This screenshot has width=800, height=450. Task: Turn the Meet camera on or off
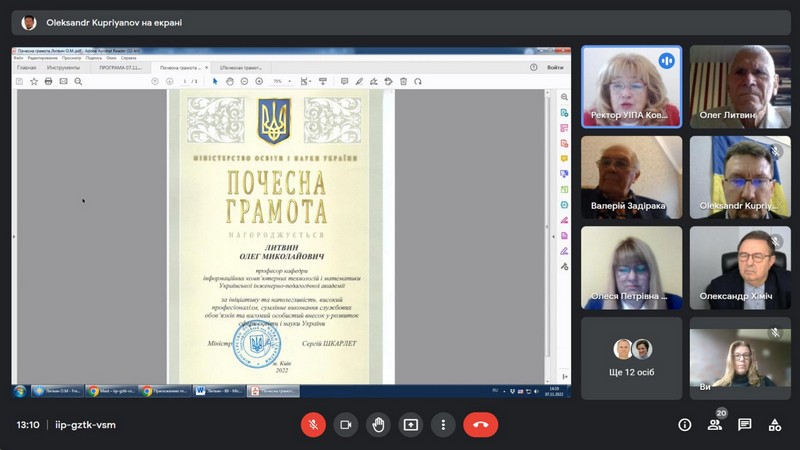[x=346, y=424]
